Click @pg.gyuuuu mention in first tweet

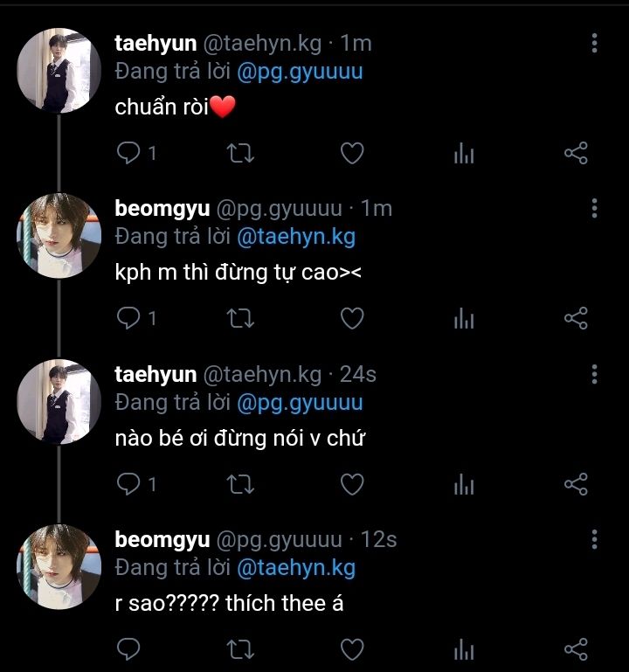[300, 72]
